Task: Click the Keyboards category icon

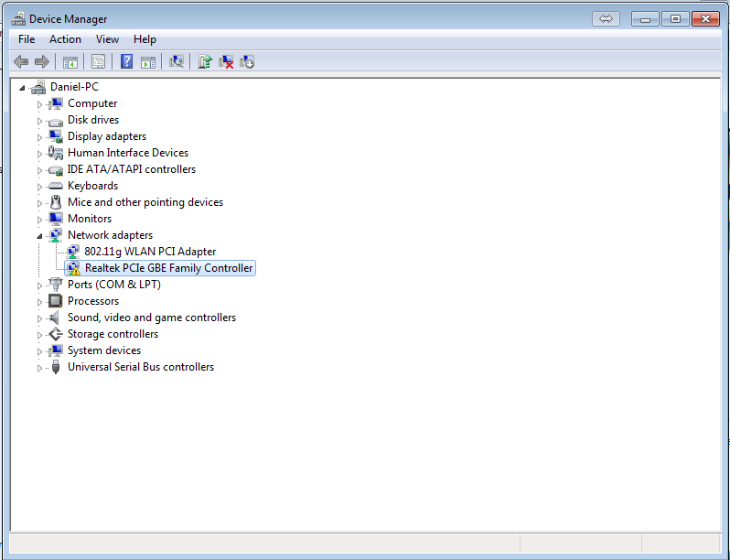Action: pyautogui.click(x=56, y=186)
